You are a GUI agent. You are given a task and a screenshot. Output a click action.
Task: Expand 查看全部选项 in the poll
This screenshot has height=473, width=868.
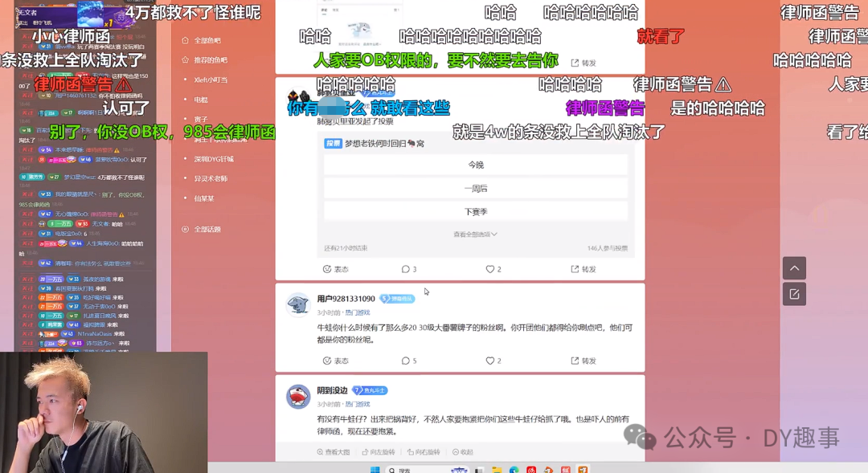[476, 234]
